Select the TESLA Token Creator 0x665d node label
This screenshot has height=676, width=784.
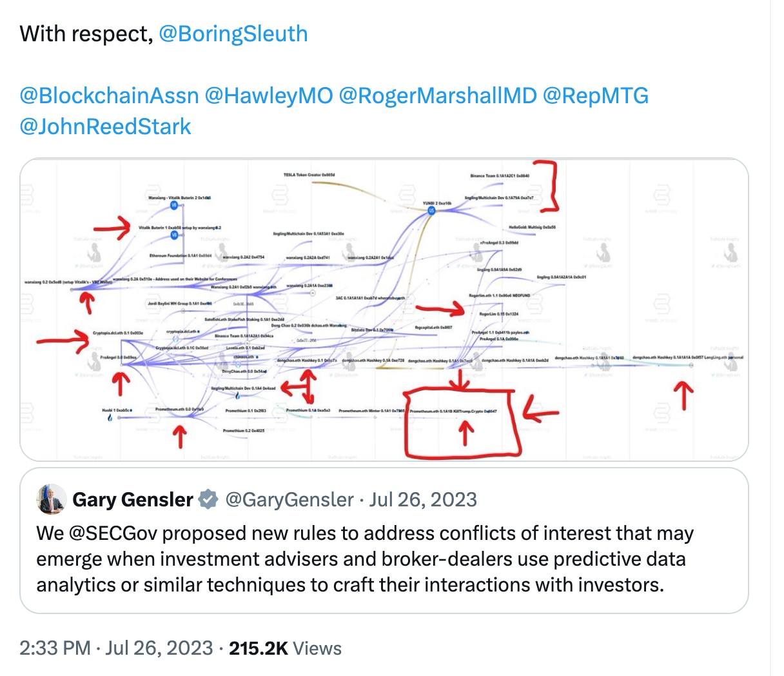308,173
